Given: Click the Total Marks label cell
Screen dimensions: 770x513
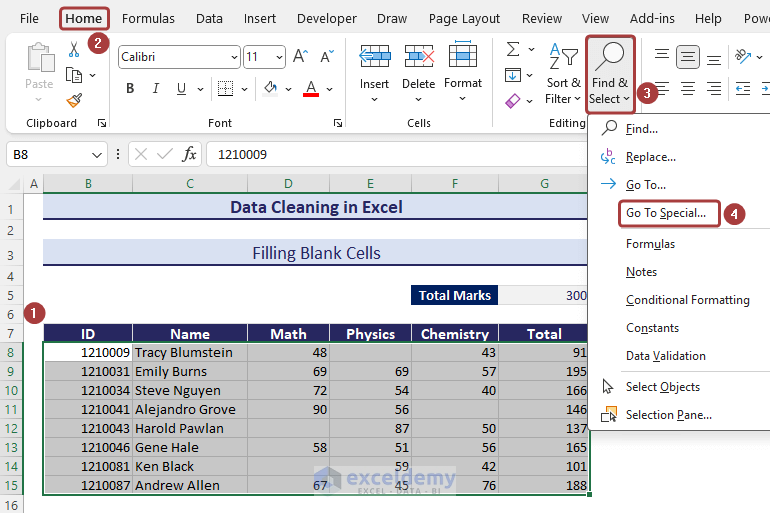Looking at the screenshot, I should (455, 296).
